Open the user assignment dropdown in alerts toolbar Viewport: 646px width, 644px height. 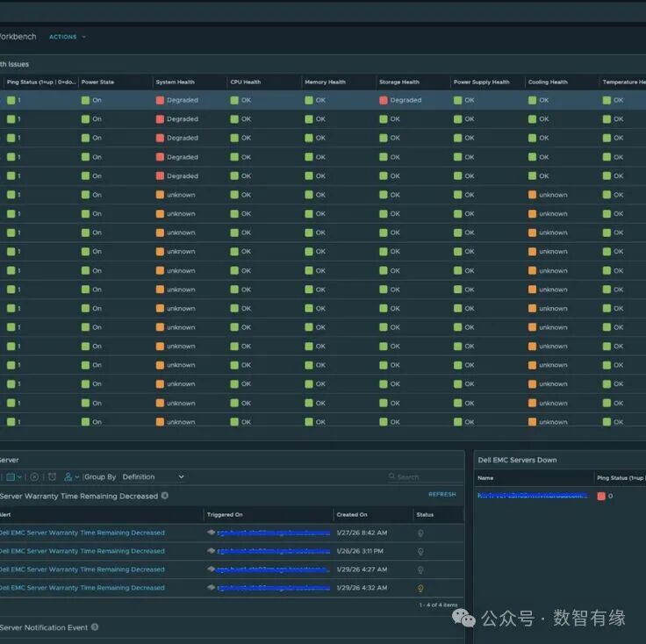72,477
